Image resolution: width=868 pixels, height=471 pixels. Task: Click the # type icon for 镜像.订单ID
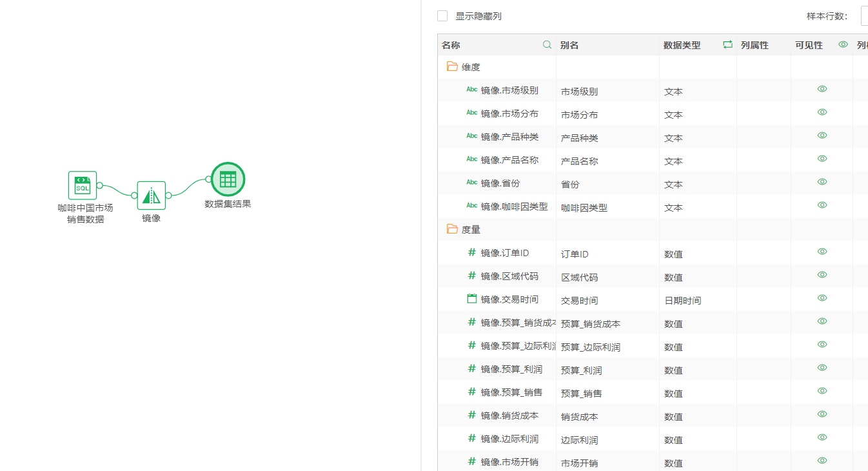(x=472, y=252)
